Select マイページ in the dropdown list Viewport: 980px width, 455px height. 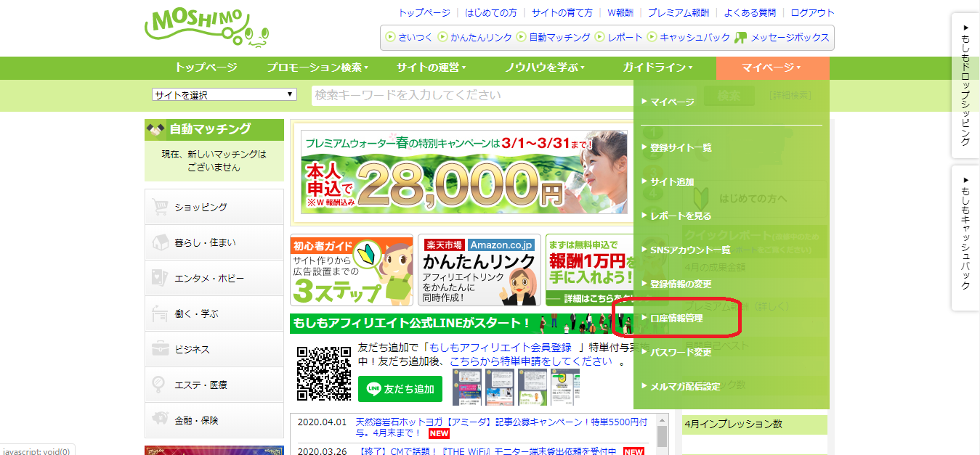(x=672, y=102)
